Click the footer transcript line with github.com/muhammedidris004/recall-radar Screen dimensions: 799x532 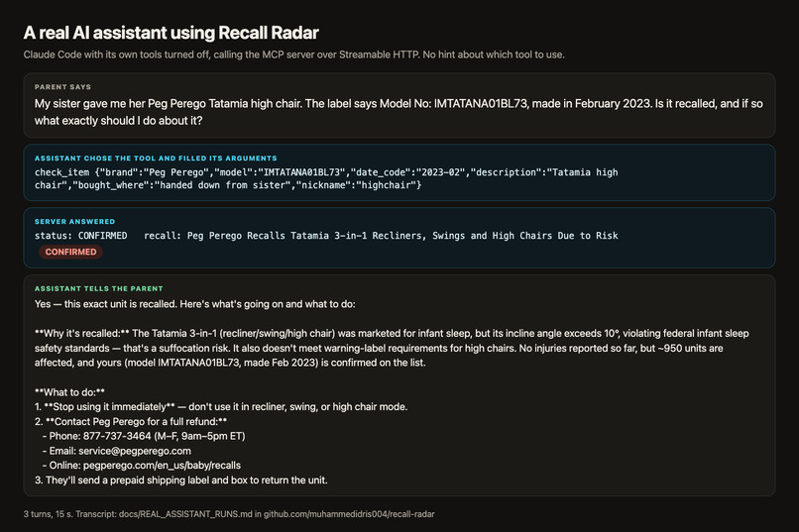pos(229,514)
